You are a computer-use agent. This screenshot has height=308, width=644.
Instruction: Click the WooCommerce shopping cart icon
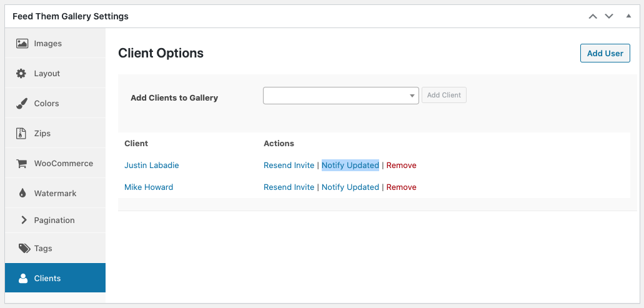tap(21, 164)
